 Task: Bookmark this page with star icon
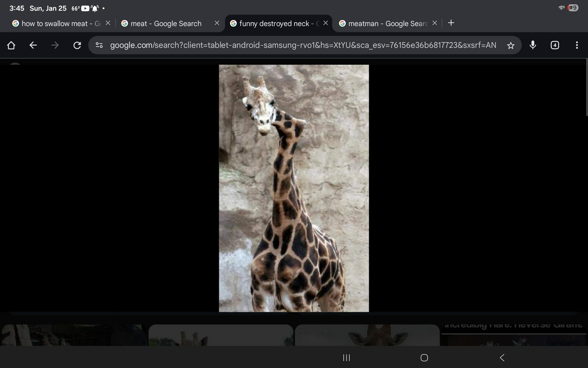point(510,45)
